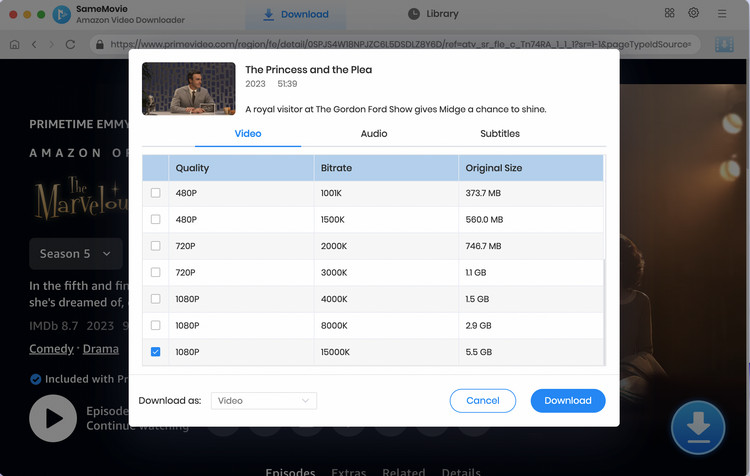750x476 pixels.
Task: Check the 720P 3000K quality checkbox
Action: (x=155, y=272)
